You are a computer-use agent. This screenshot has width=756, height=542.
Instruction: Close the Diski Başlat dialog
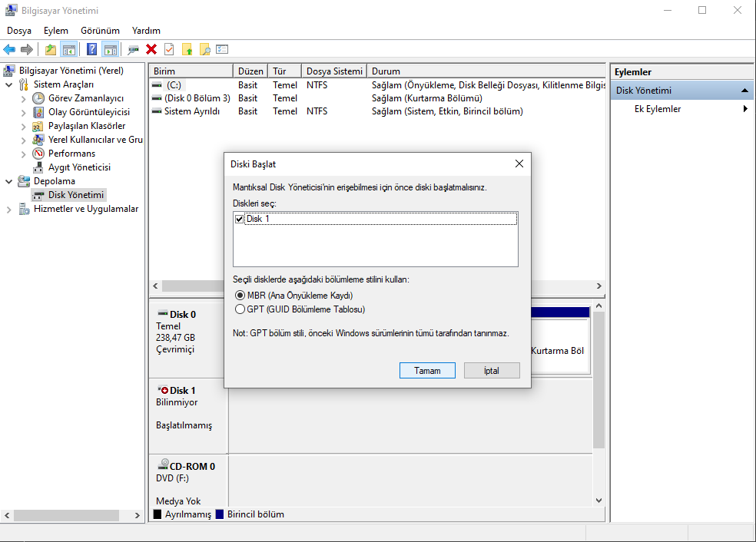click(x=519, y=164)
